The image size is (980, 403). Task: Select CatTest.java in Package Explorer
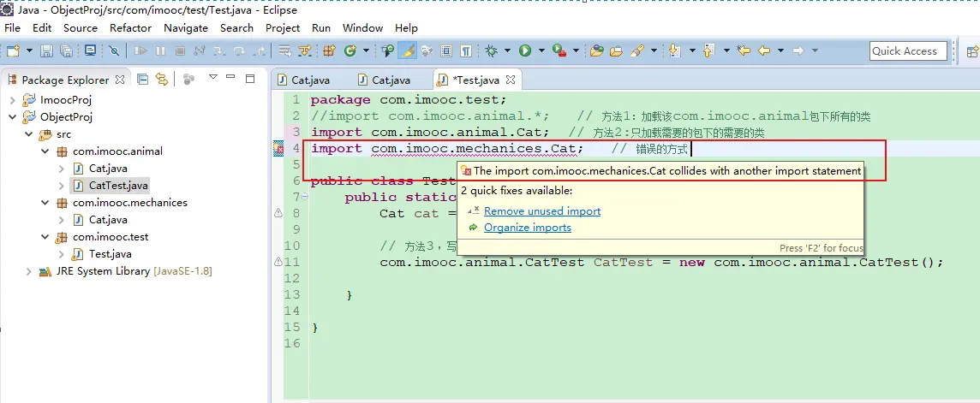click(x=118, y=186)
